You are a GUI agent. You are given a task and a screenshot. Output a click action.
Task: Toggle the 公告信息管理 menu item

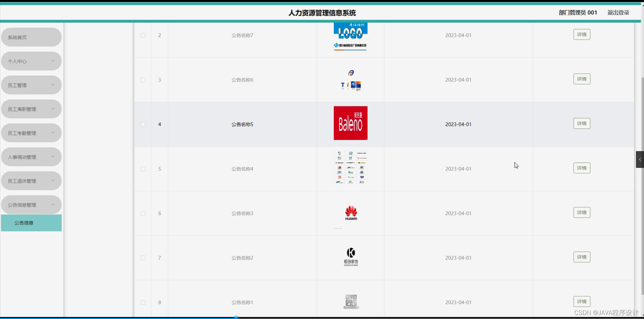tap(31, 204)
